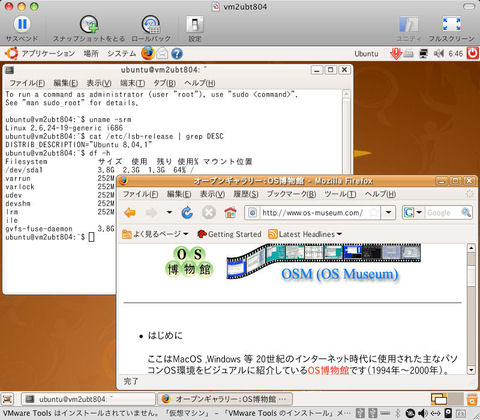
Task: Click the VMware status bar CD drive icon
Action: tap(410, 413)
